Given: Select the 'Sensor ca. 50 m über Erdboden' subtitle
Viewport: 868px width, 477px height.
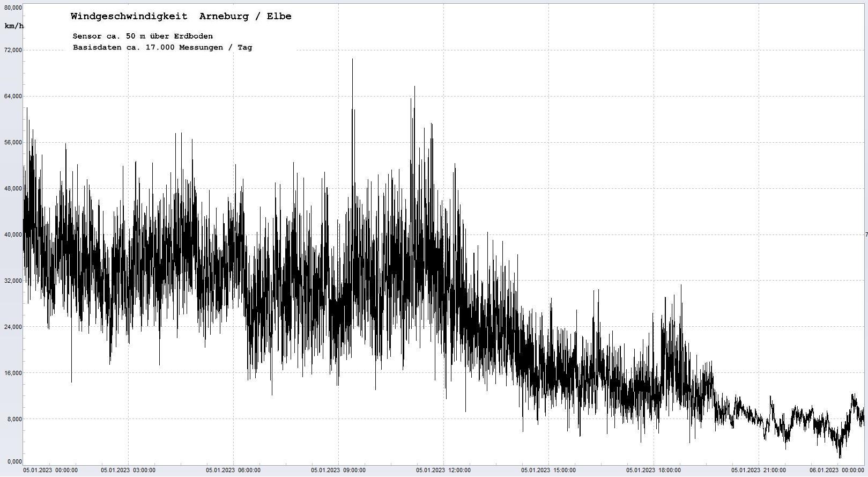Looking at the screenshot, I should click(143, 36).
